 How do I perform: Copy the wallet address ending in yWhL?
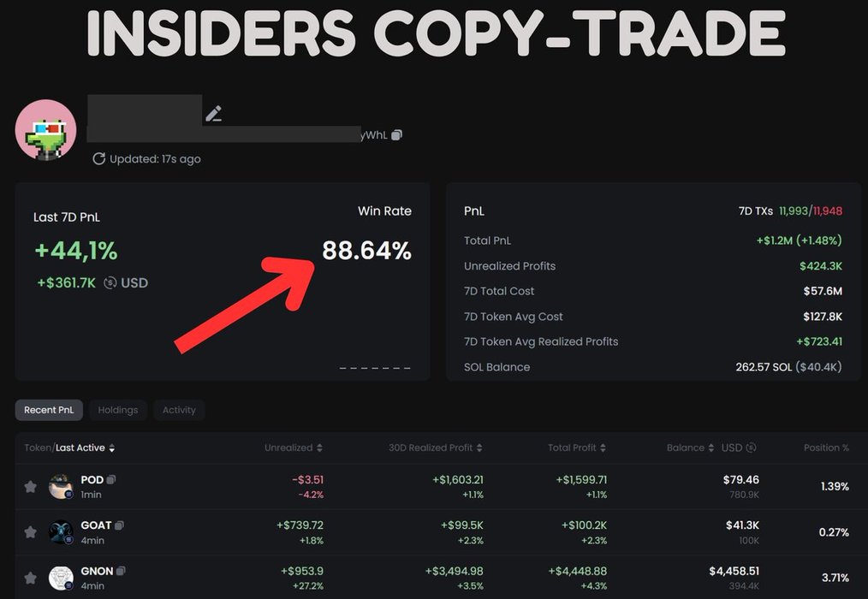pos(396,135)
